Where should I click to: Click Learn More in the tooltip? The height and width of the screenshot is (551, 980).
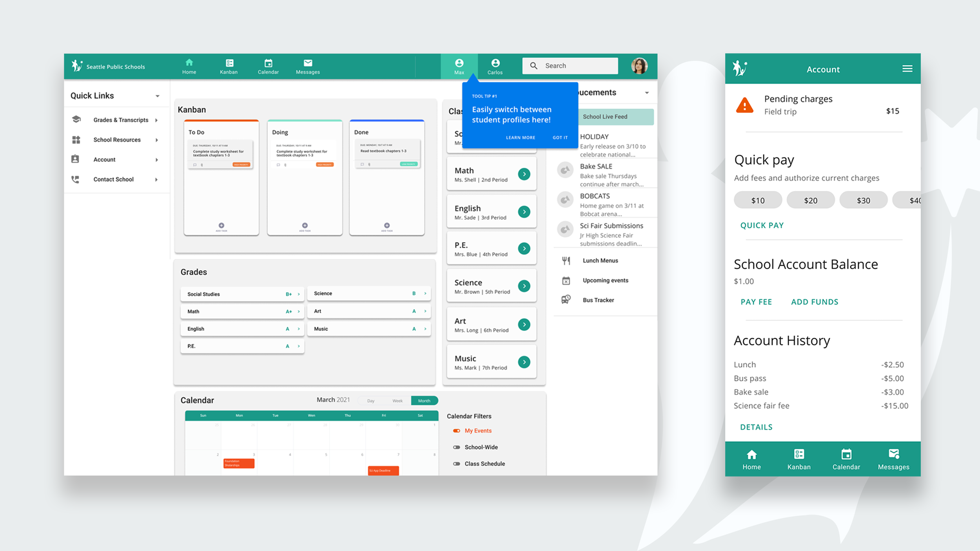(521, 138)
